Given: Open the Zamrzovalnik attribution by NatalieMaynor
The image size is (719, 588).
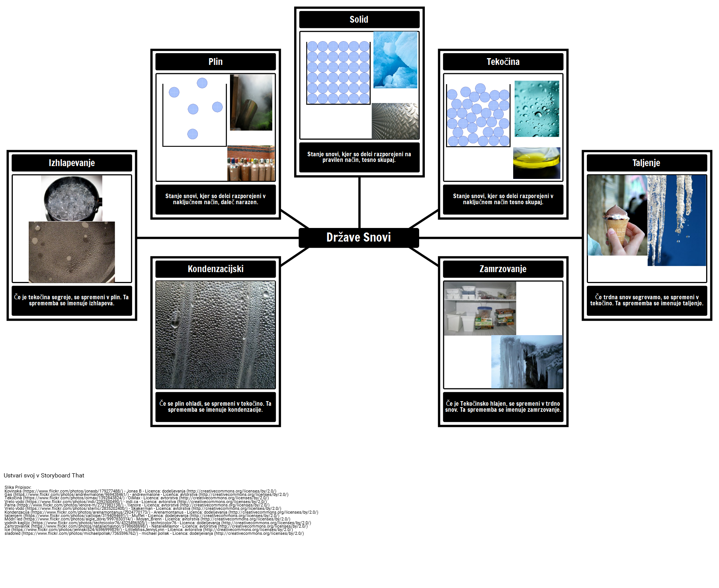Looking at the screenshot, I should point(156,526).
